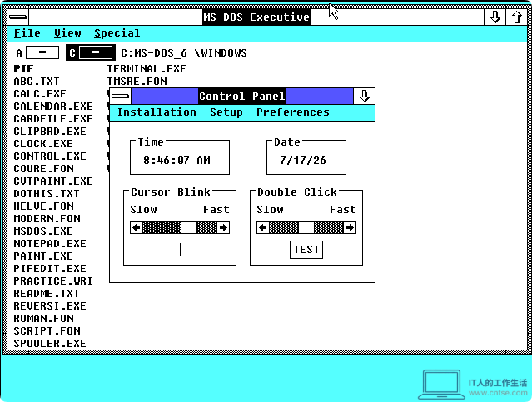Image resolution: width=532 pixels, height=402 pixels.
Task: Select MSDOS.EXE file
Action: (43, 231)
